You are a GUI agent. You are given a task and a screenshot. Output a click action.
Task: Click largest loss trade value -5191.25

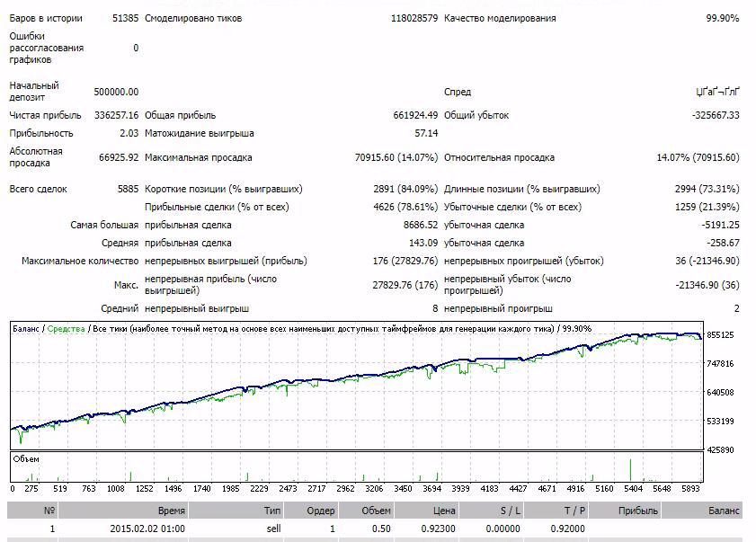click(720, 225)
